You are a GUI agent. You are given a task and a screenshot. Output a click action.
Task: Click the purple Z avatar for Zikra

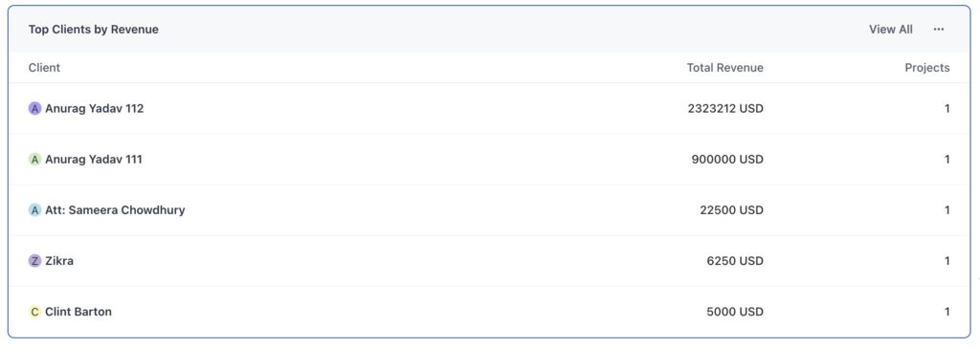(35, 261)
